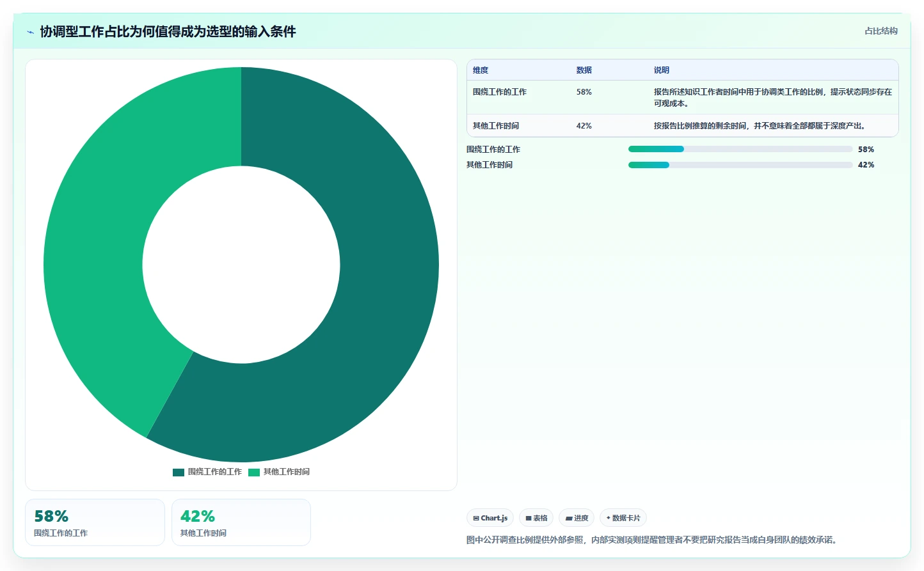This screenshot has height=571, width=924.
Task: Click the 说明 column header
Action: 662,70
